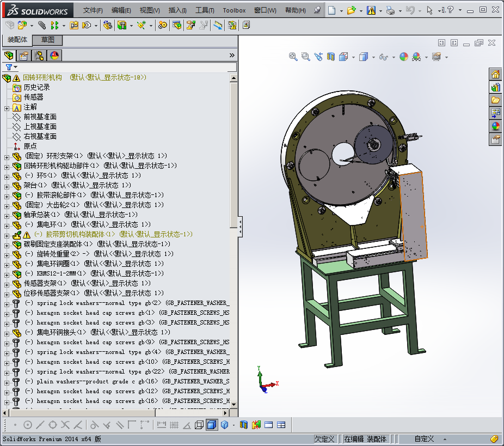Open the Design Library icon in task pane

click(496, 87)
